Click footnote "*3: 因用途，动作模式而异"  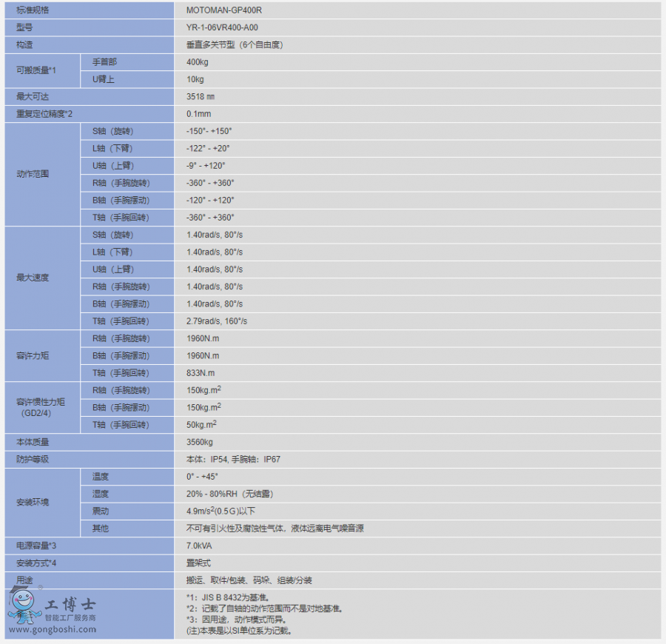(236, 620)
